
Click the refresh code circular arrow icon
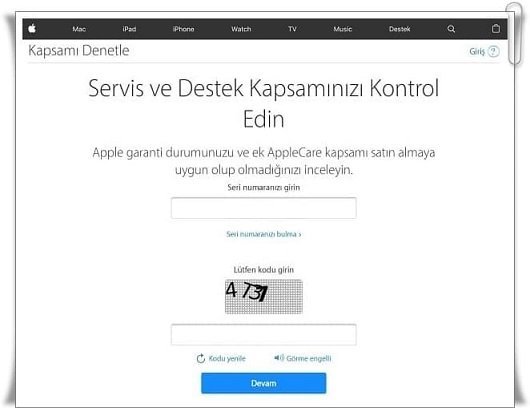pyautogui.click(x=200, y=358)
